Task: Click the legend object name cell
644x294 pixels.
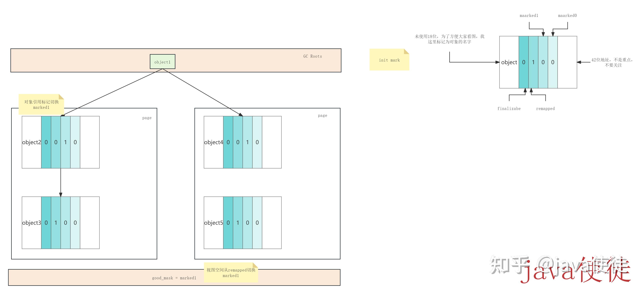Action: [x=509, y=62]
